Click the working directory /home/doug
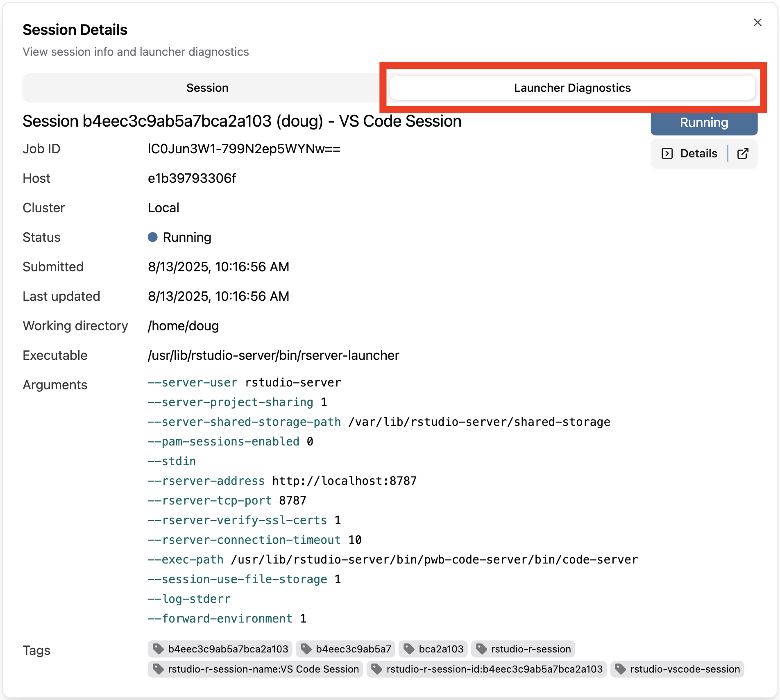Screen dimensions: 780x700 click(183, 326)
